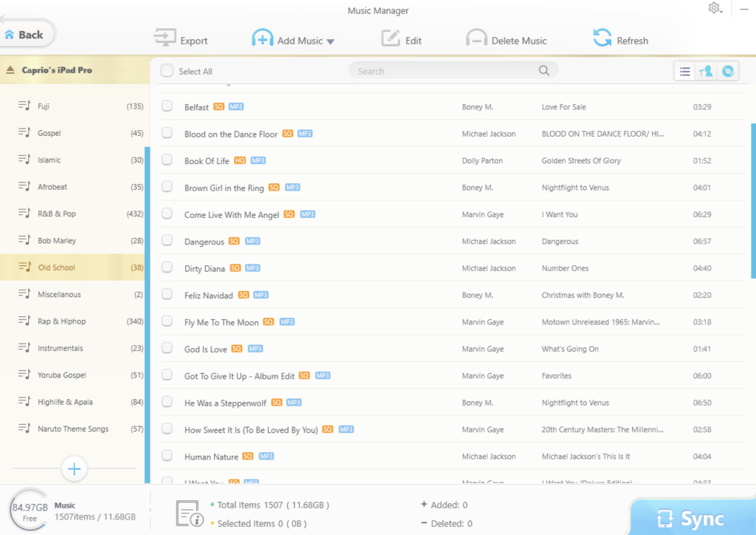
Task: Click the Export icon in the toolbar
Action: coord(165,38)
